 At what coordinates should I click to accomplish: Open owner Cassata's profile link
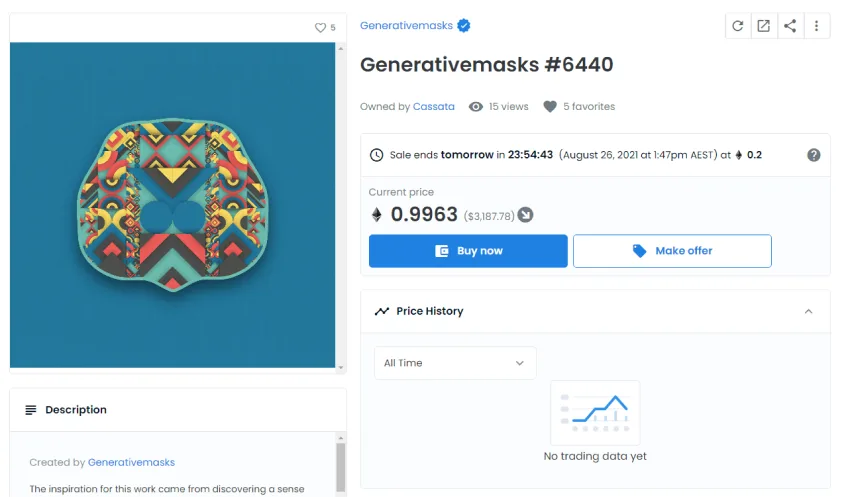coord(434,107)
